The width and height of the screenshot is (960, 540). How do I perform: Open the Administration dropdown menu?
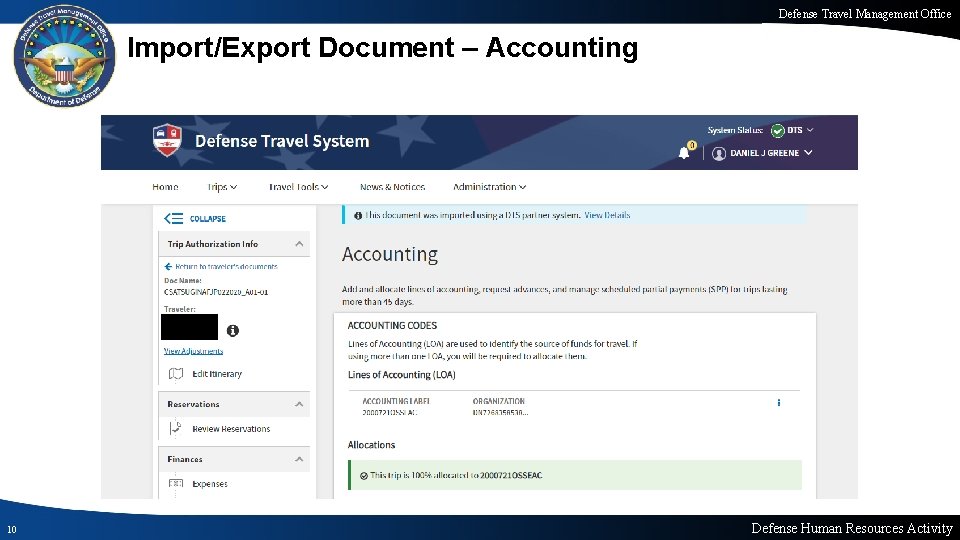tap(489, 187)
